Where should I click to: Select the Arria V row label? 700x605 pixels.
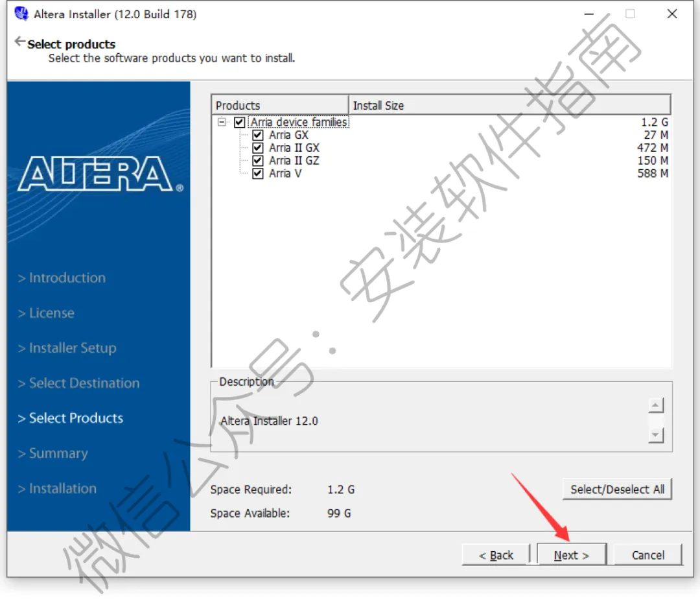click(x=285, y=174)
